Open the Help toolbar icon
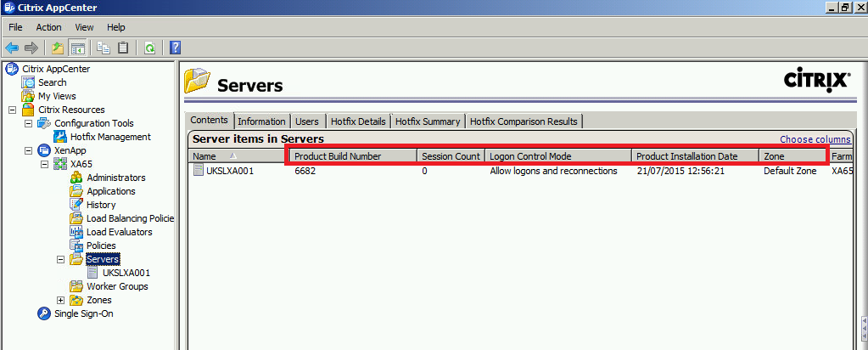The height and width of the screenshot is (350, 868). click(x=175, y=48)
